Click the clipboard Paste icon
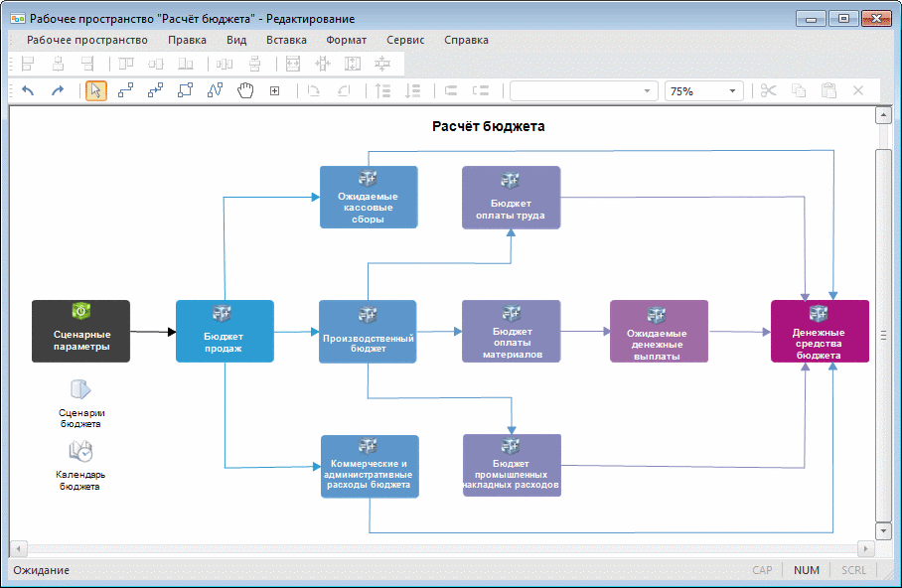The image size is (902, 588). (x=828, y=91)
